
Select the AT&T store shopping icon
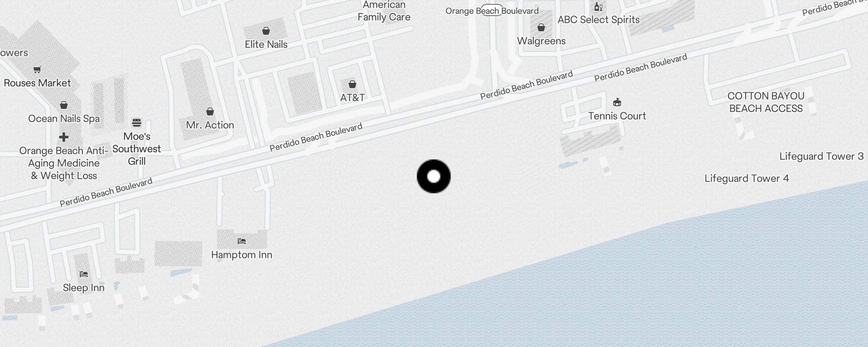pos(352,84)
